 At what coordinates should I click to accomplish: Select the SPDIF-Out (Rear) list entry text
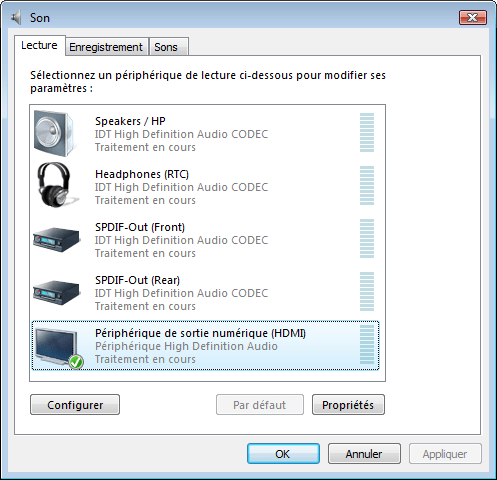pyautogui.click(x=137, y=280)
